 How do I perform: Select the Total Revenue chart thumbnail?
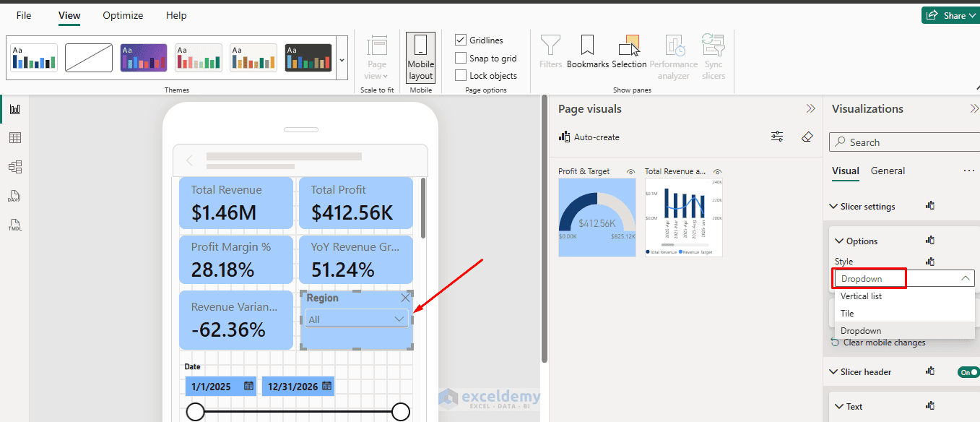[x=683, y=218]
